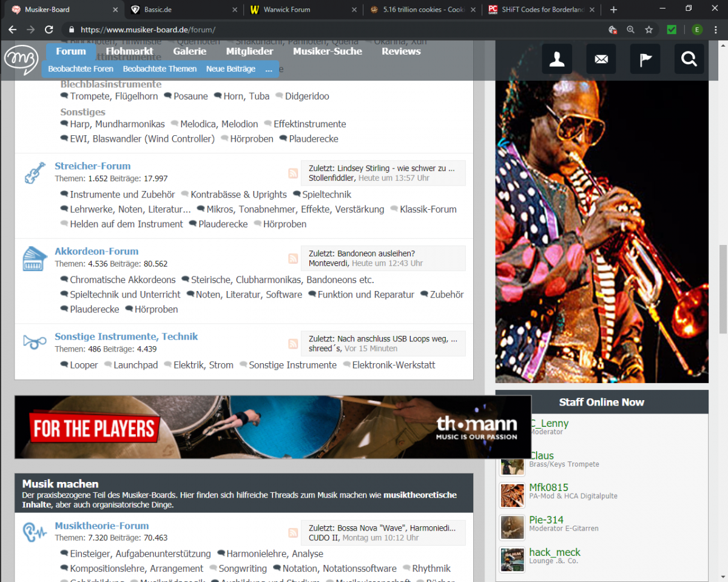Click the site lock icon in address bar
728x582 pixels.
point(72,29)
